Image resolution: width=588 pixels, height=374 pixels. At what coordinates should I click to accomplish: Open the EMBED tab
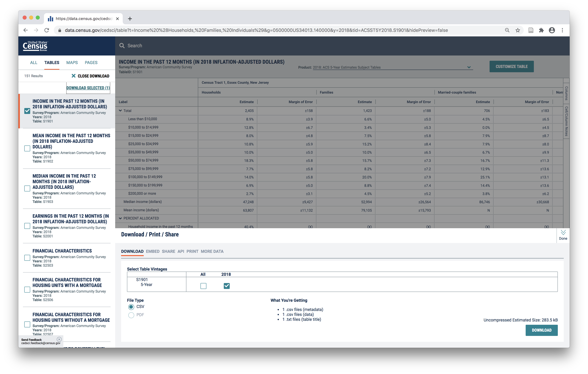(x=153, y=251)
